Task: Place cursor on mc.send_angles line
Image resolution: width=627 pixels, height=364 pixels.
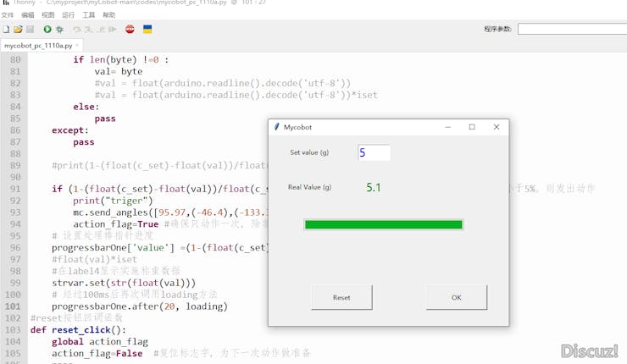Action: [x=170, y=212]
